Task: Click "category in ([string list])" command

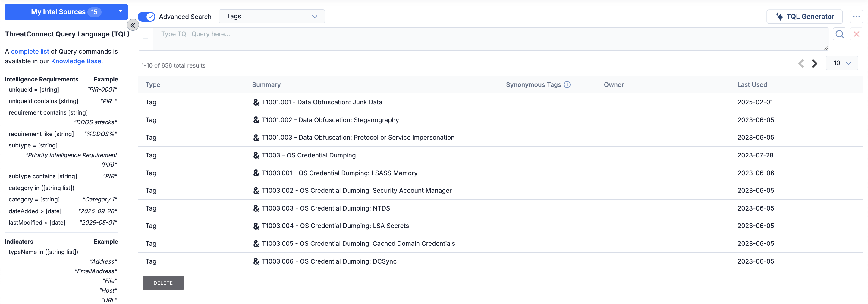Action: [x=42, y=188]
